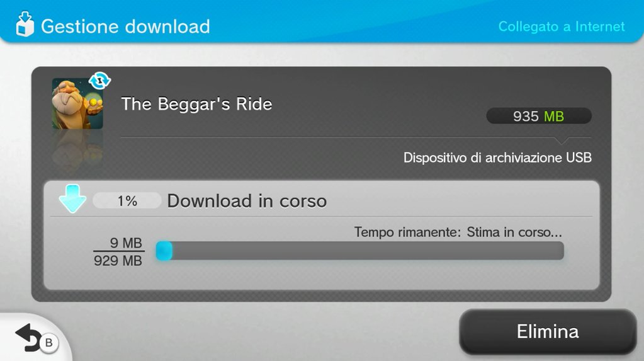The image size is (644, 361).
Task: Click the 1% progress percentage pill
Action: pos(127,200)
